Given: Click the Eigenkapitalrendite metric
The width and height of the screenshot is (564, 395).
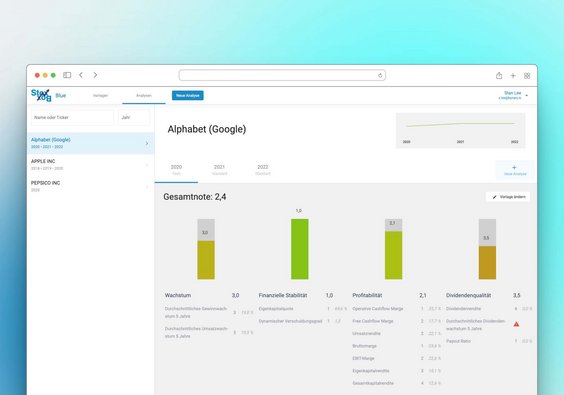Looking at the screenshot, I should [x=397, y=371].
